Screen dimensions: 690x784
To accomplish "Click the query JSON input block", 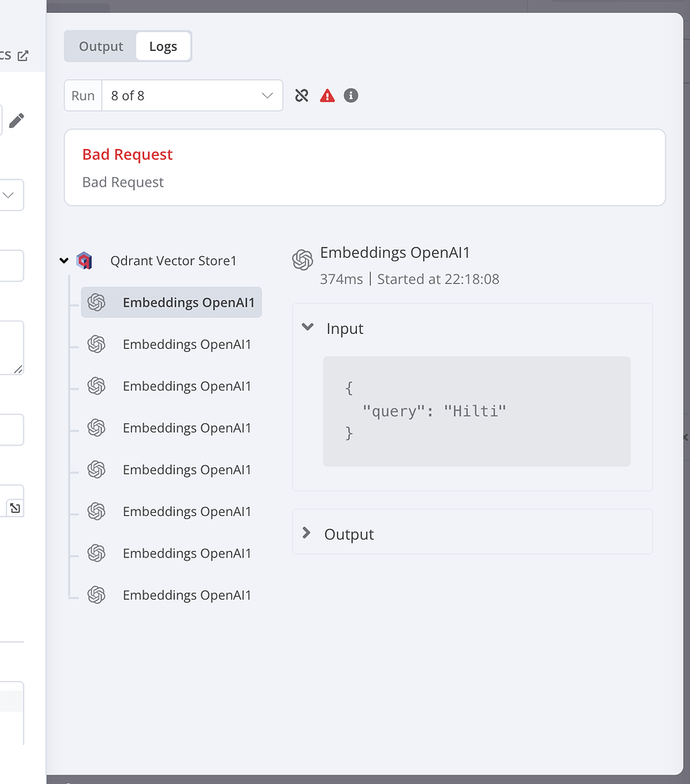I will 477,411.
